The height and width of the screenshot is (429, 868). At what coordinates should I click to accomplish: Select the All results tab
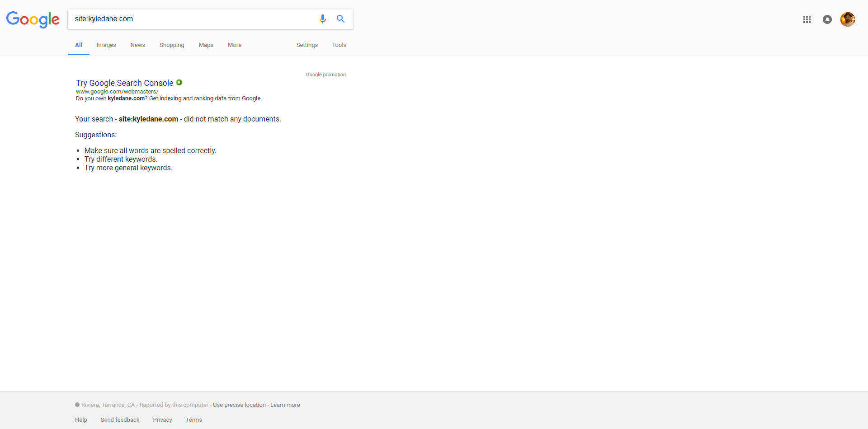click(79, 45)
